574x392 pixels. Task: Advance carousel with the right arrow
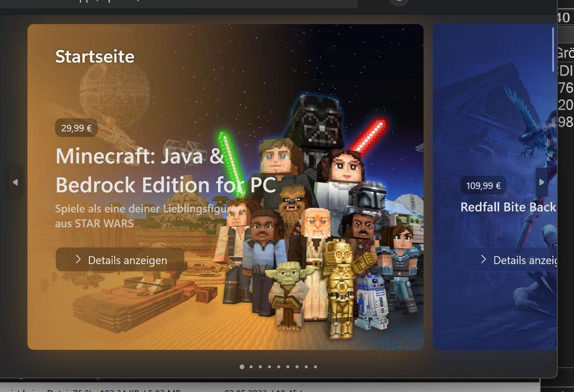[542, 182]
